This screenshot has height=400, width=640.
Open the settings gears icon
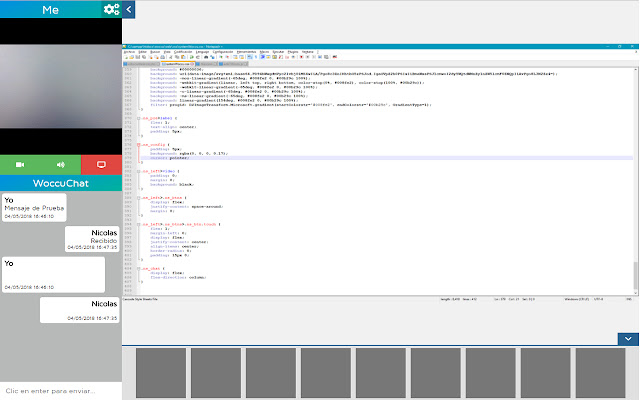coord(111,9)
